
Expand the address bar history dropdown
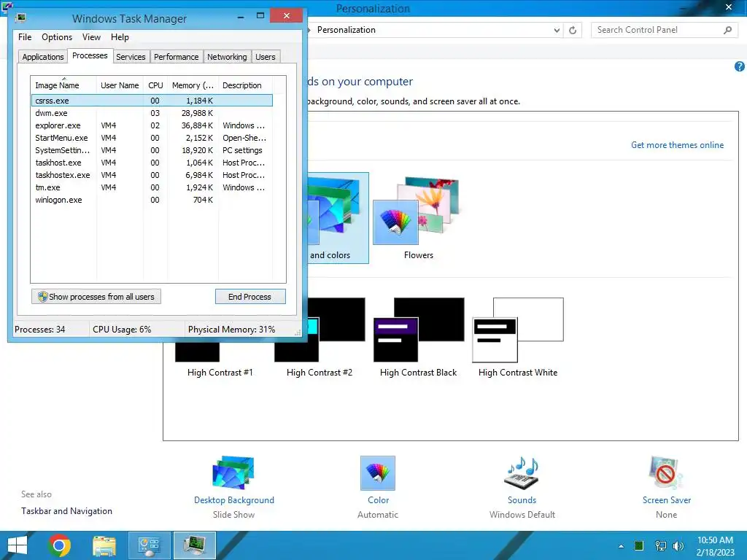557,30
